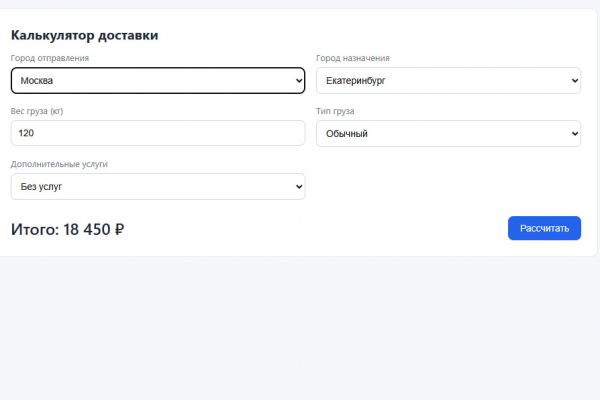
Task: Click the Дополнительные услуги field label
Action: click(59, 163)
